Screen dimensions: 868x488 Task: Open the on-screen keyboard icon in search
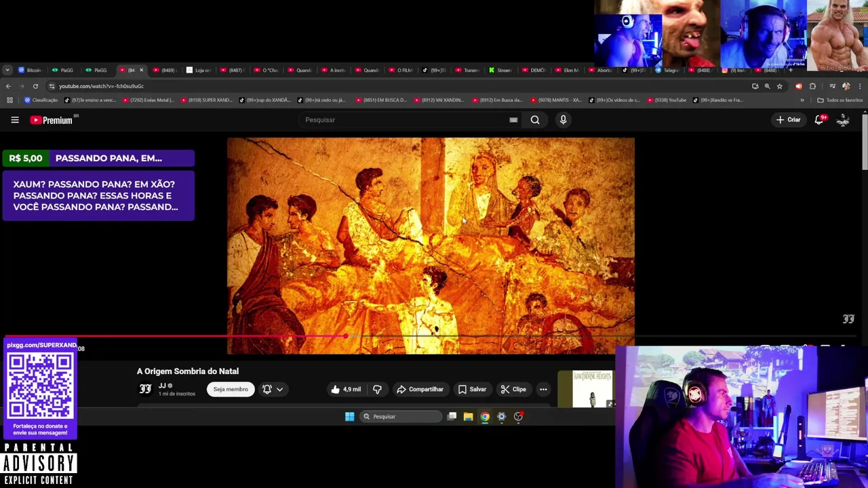pyautogui.click(x=513, y=120)
